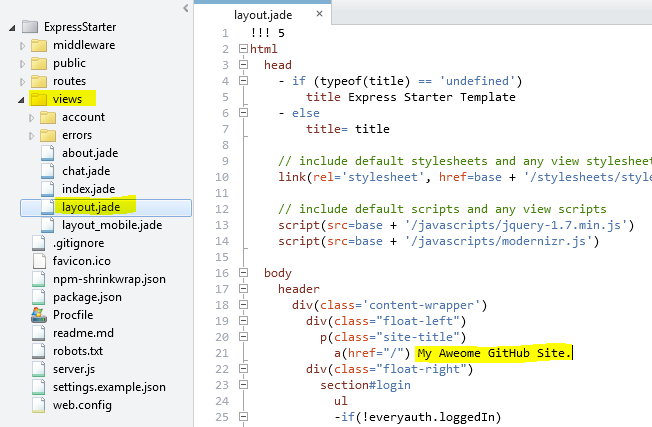This screenshot has height=427, width=652.
Task: Open readme.md from the tree
Action: [x=83, y=333]
